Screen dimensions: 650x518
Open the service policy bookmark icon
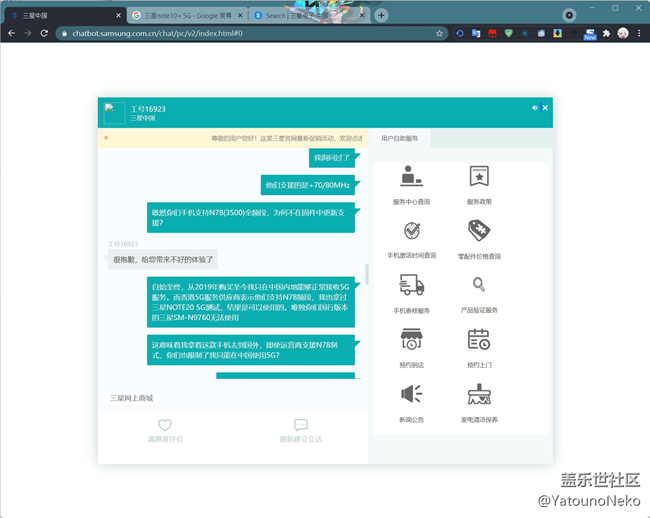(x=479, y=176)
